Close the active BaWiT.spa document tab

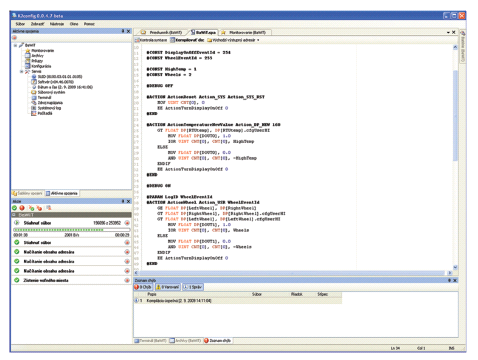pyautogui.click(x=454, y=32)
